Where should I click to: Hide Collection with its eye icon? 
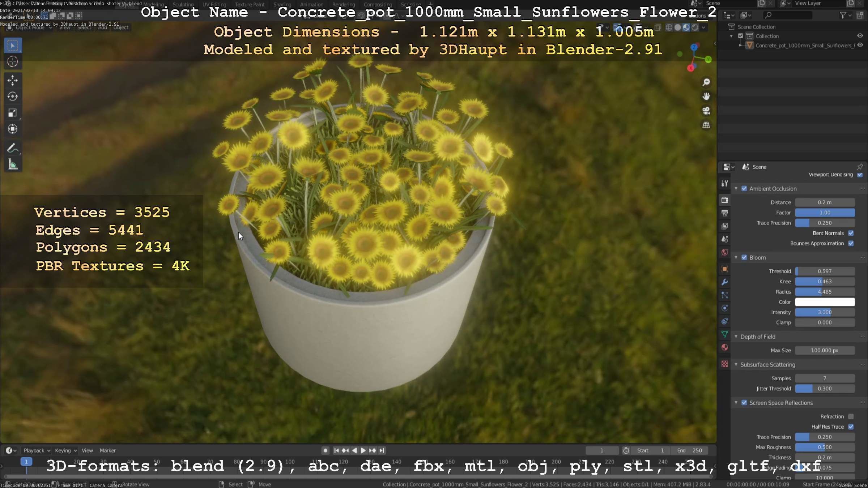click(860, 36)
